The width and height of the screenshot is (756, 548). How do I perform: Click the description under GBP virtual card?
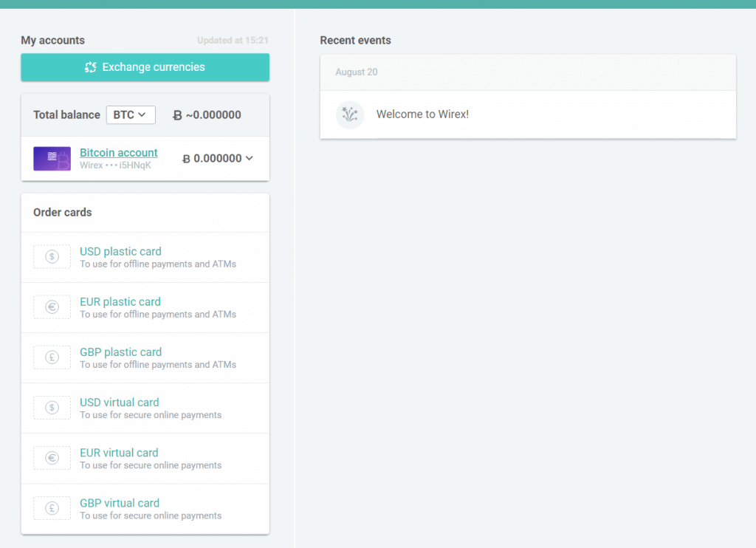coord(151,516)
